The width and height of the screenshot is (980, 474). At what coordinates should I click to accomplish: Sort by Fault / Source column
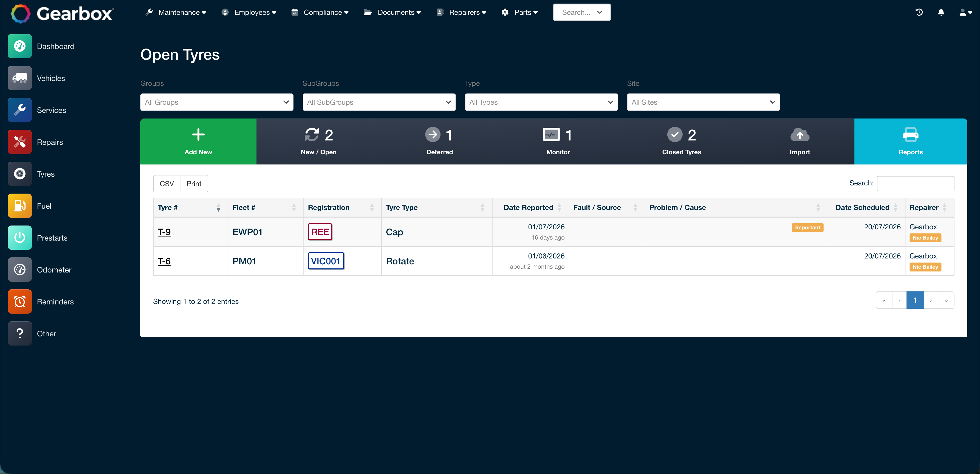607,207
